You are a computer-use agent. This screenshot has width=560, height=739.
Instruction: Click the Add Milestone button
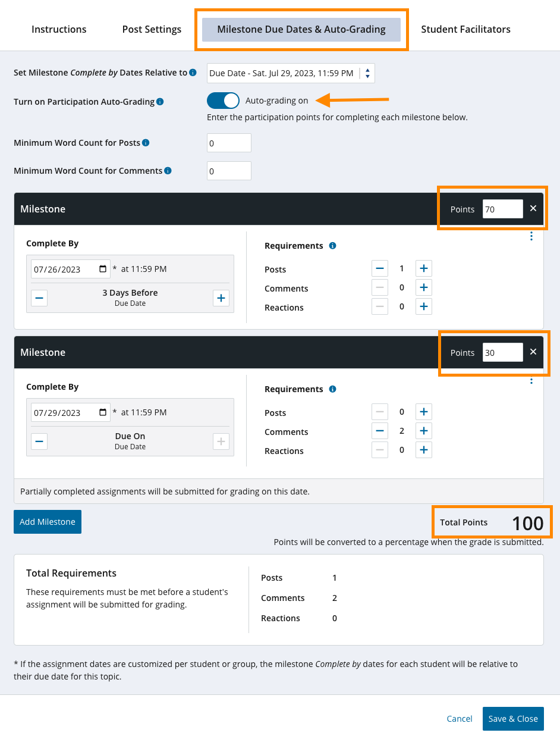(48, 522)
